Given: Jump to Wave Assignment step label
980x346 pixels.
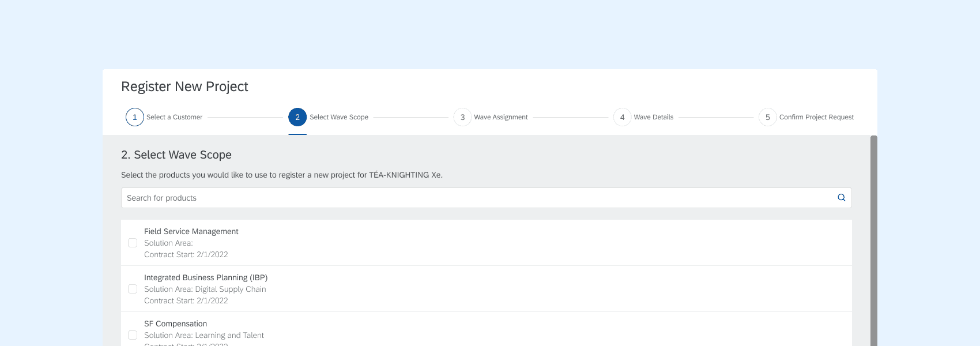Looking at the screenshot, I should coord(501,117).
